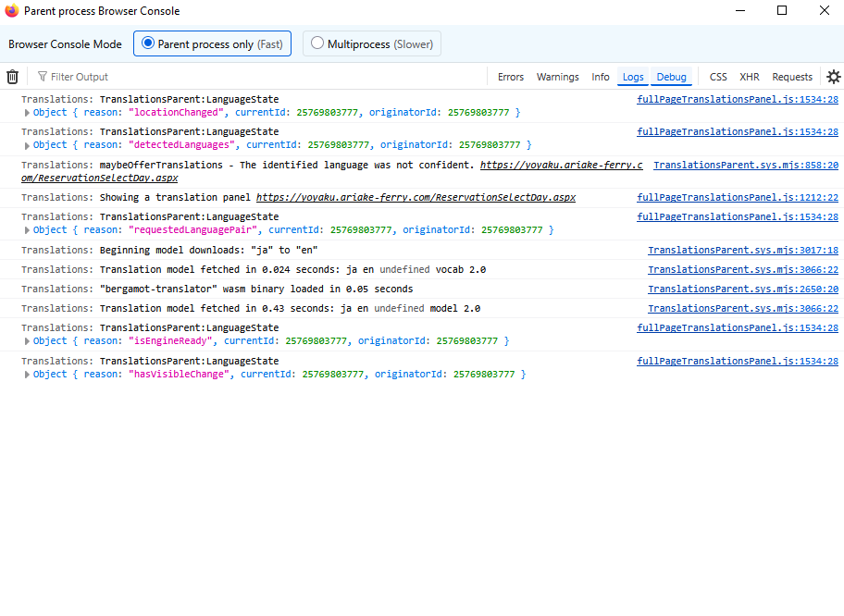This screenshot has width=844, height=616.
Task: Open console settings gear menu
Action: coord(833,77)
